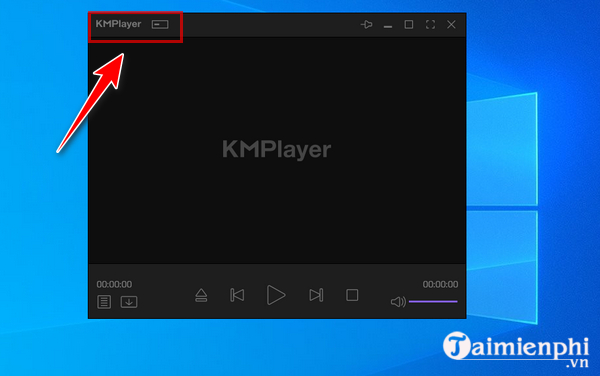Viewport: 600px width, 376px height.
Task: Click the eject/open file button
Action: [x=201, y=295]
